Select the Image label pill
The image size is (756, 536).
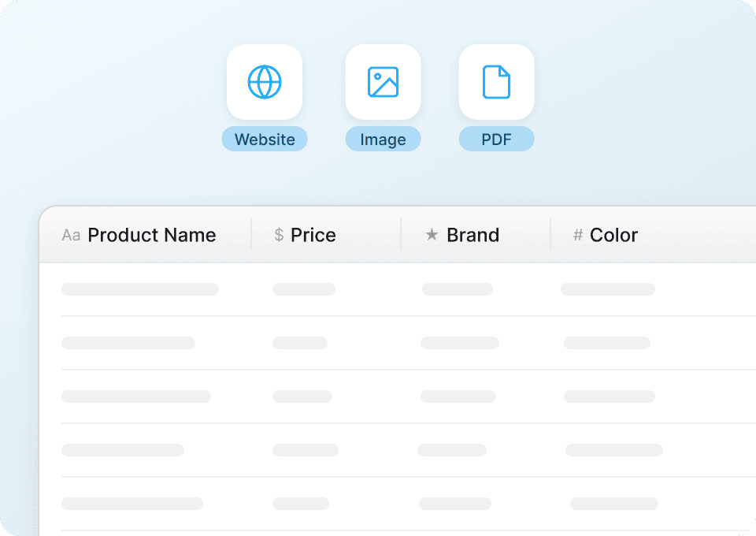[383, 139]
